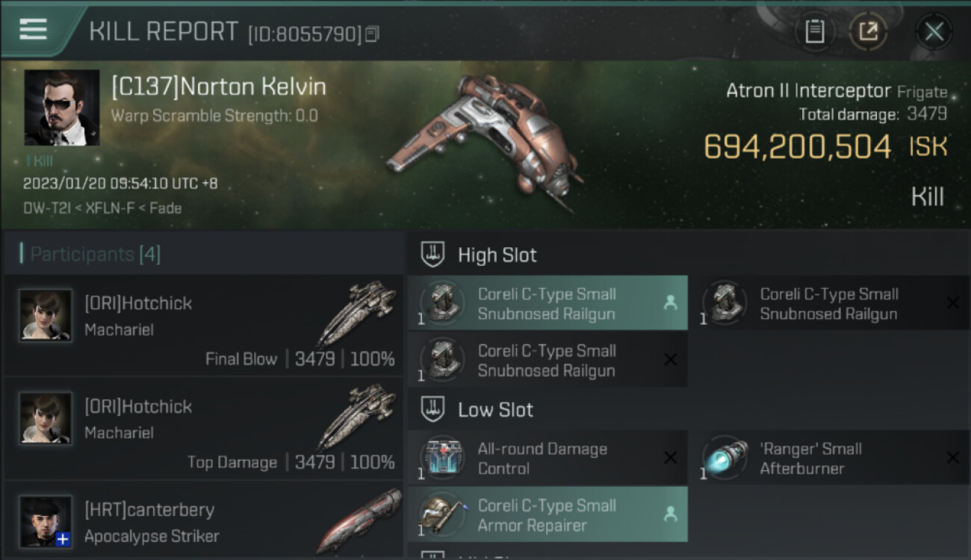The height and width of the screenshot is (560, 971).
Task: Open the clipboard icon in the header
Action: point(814,31)
